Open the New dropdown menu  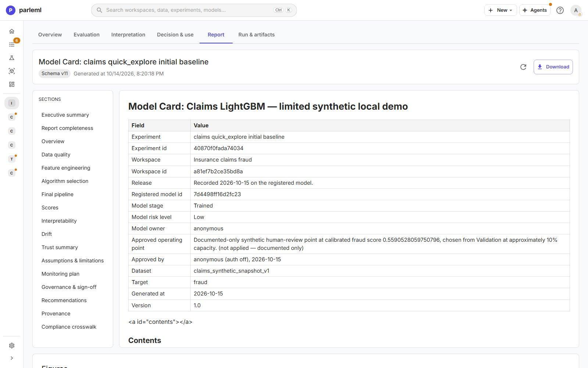click(500, 10)
